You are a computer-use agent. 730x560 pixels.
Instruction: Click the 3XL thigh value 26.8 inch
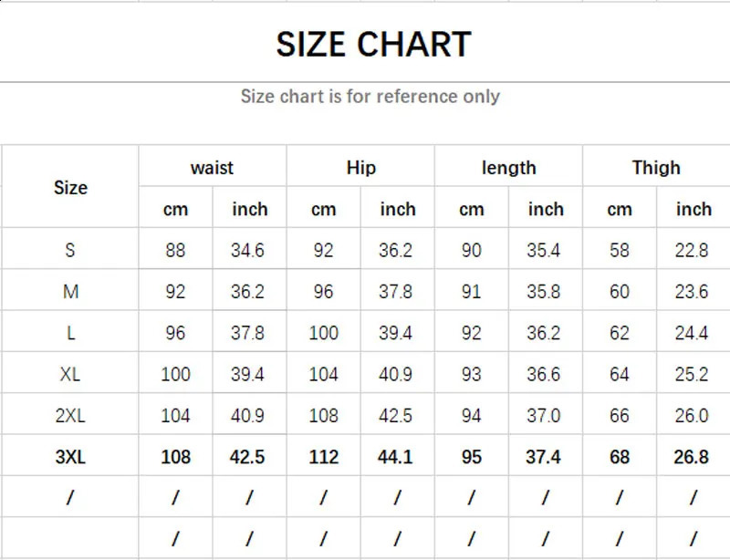(691, 457)
